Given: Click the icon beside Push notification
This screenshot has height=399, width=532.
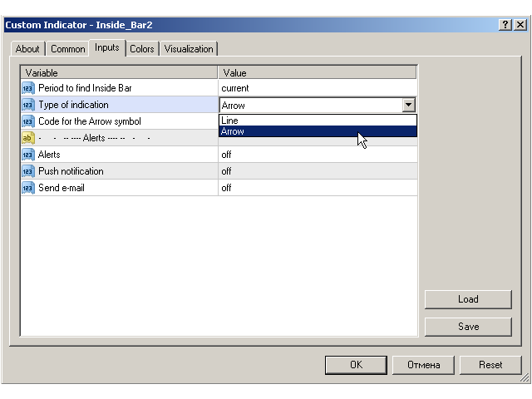Looking at the screenshot, I should (x=27, y=171).
